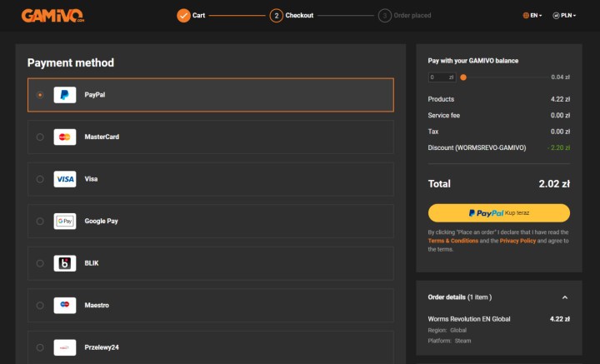Click the Region: Global text
This screenshot has width=600, height=364.
pyautogui.click(x=447, y=331)
